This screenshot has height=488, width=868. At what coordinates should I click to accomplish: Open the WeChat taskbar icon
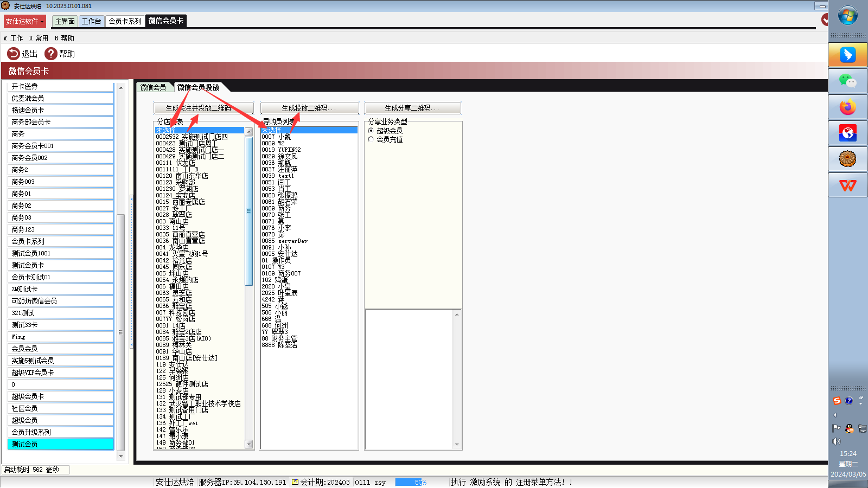(x=847, y=81)
